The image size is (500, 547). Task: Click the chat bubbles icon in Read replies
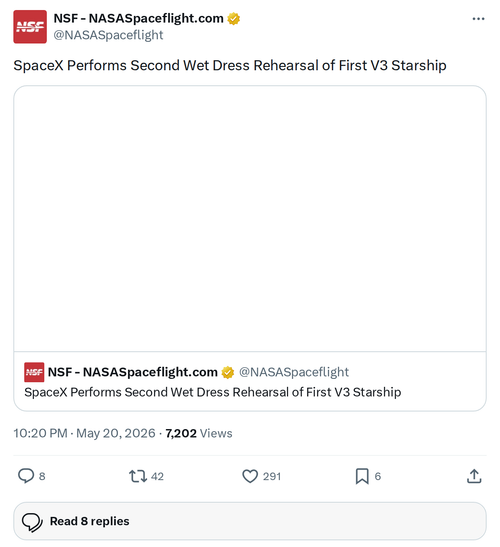[x=32, y=522]
